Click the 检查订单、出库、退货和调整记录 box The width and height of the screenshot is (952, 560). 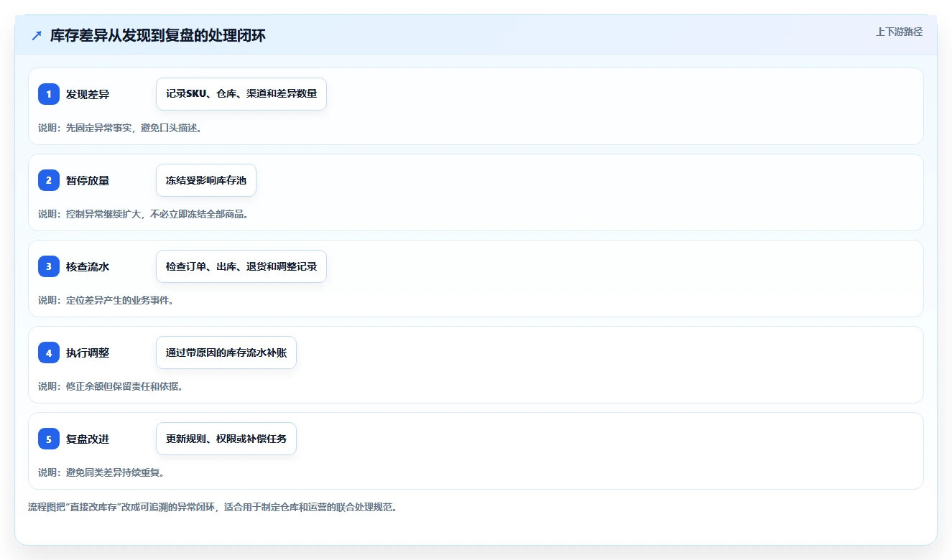point(241,266)
